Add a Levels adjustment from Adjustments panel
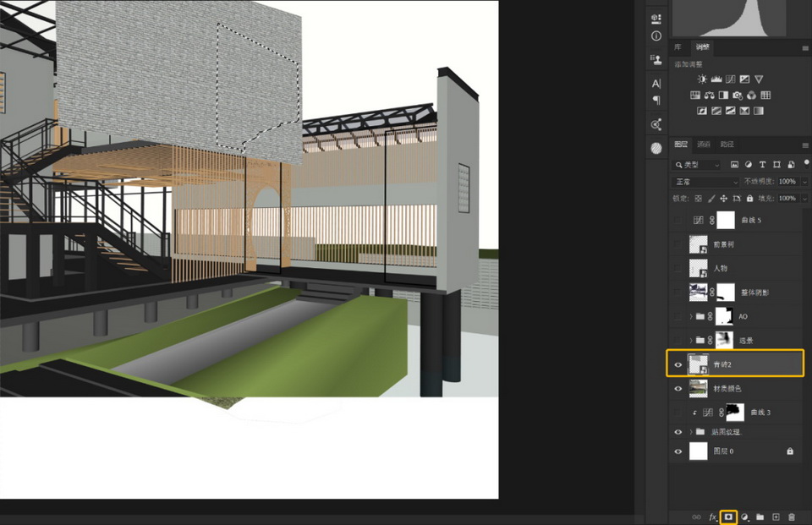The width and height of the screenshot is (812, 525). click(716, 79)
